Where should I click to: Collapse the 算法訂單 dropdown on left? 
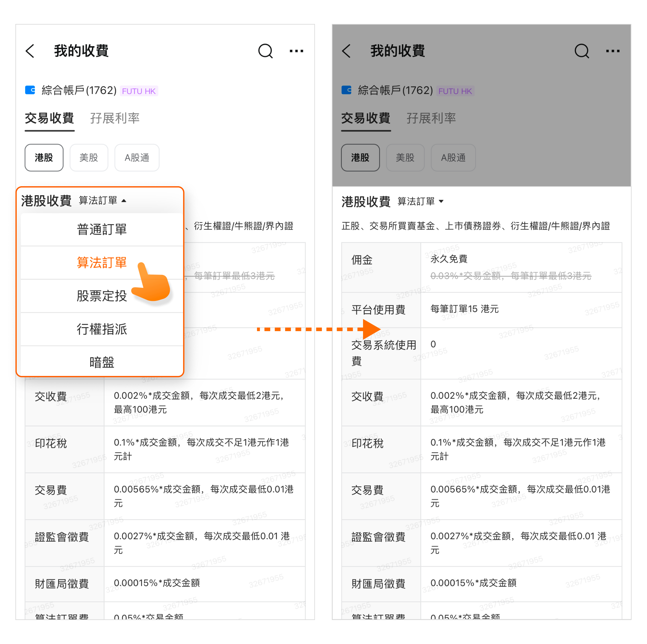pyautogui.click(x=102, y=201)
